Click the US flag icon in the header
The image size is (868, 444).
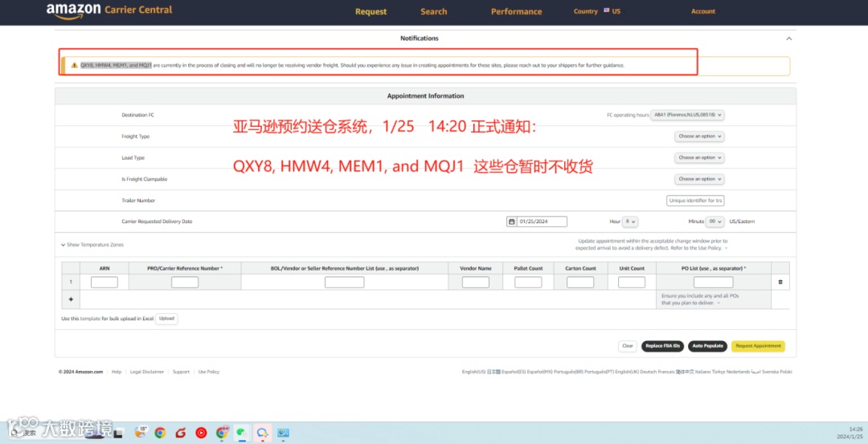[606, 11]
